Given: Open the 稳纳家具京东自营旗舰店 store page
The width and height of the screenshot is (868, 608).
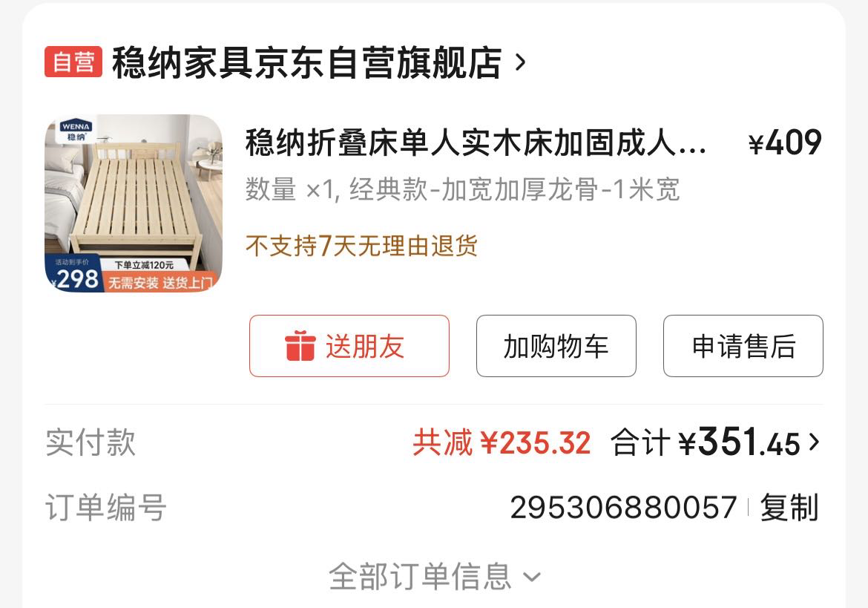Looking at the screenshot, I should click(306, 62).
